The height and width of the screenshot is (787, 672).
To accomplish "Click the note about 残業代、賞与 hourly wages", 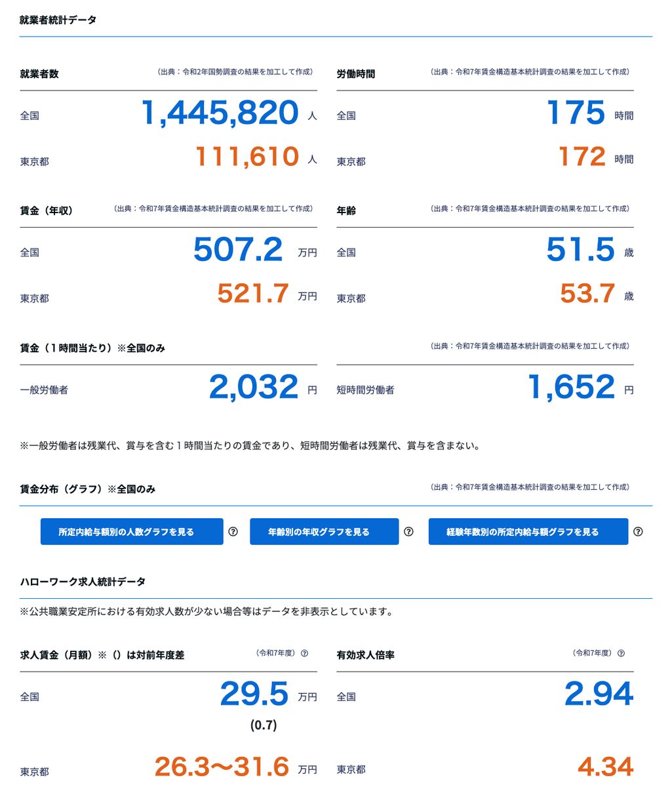I will [251, 446].
